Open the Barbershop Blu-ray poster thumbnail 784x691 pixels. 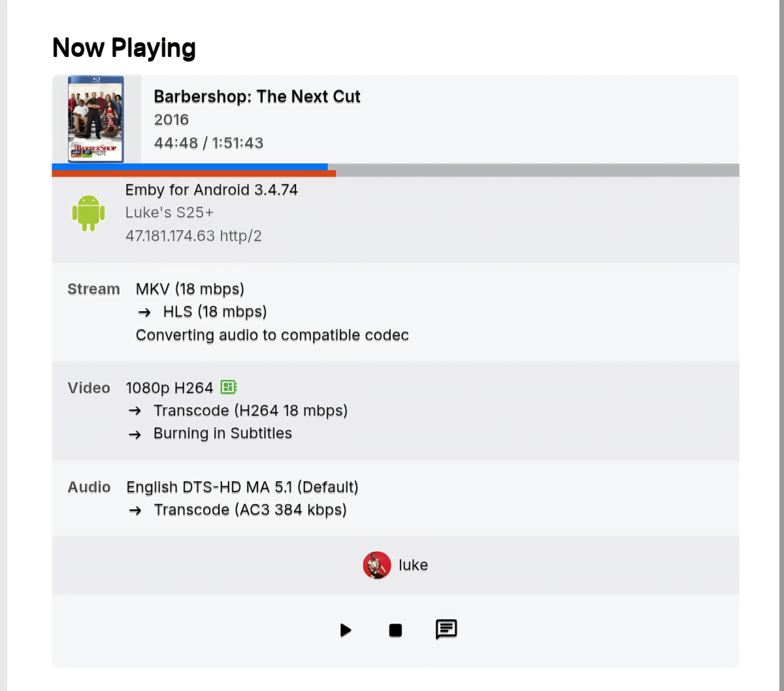click(x=95, y=119)
